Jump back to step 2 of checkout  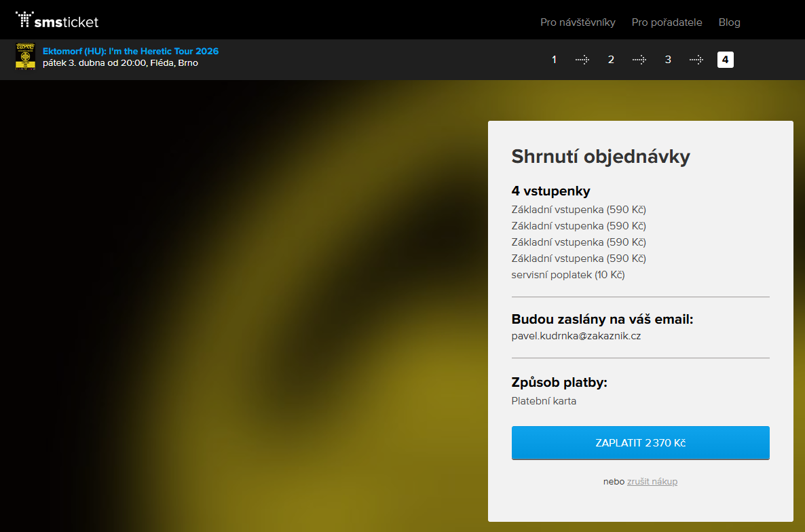pos(611,60)
